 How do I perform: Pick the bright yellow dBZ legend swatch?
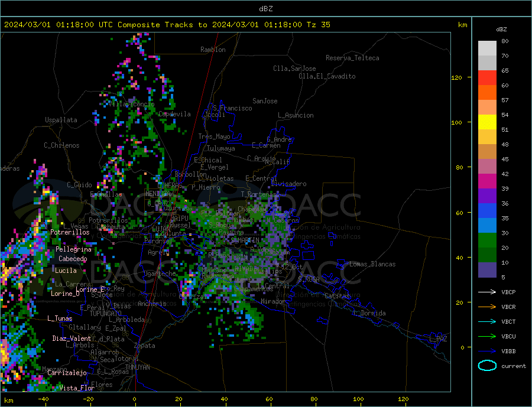coord(487,122)
